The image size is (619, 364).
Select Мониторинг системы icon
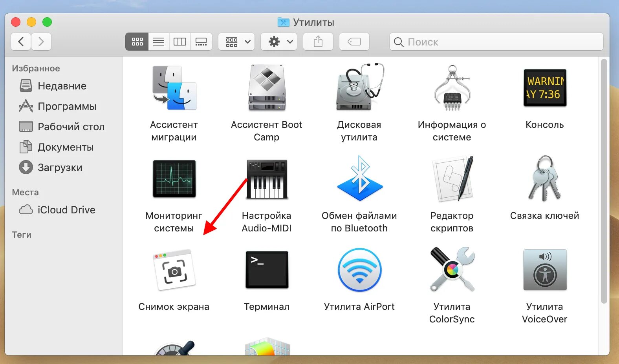tap(174, 178)
